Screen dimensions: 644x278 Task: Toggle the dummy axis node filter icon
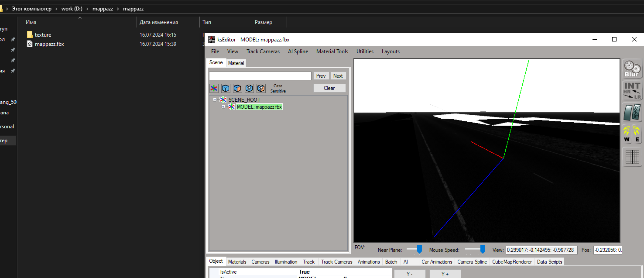[x=214, y=88]
